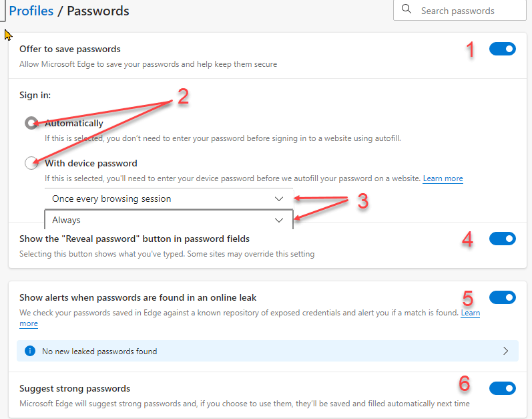Click the chevron on the Always box

(279, 221)
